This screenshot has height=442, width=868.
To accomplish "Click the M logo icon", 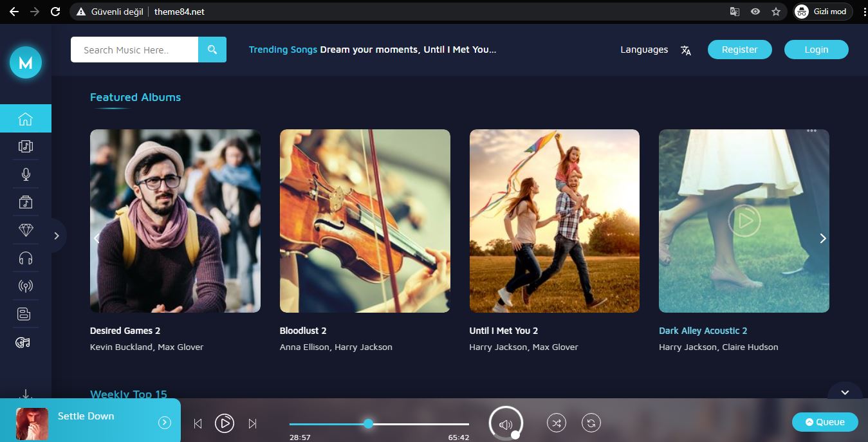I will click(x=26, y=62).
